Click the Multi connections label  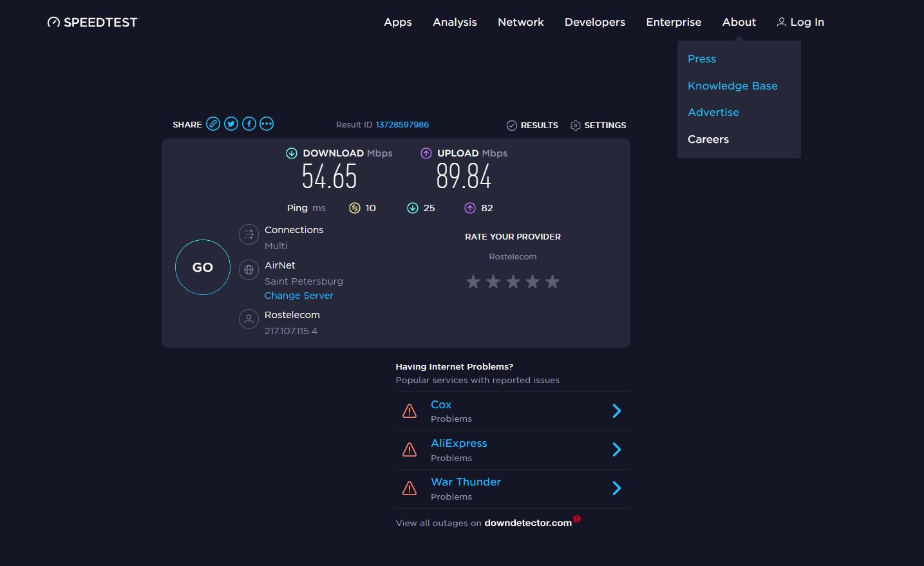276,246
